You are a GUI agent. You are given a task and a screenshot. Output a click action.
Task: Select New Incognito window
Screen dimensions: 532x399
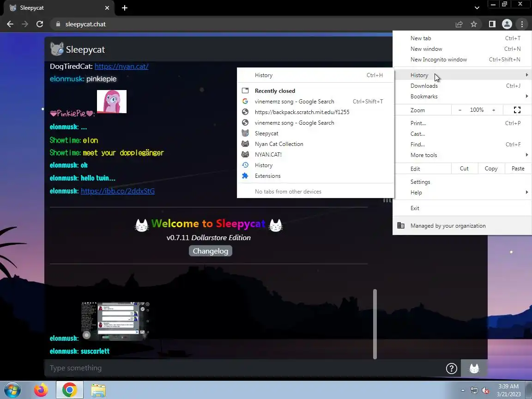pyautogui.click(x=462, y=60)
